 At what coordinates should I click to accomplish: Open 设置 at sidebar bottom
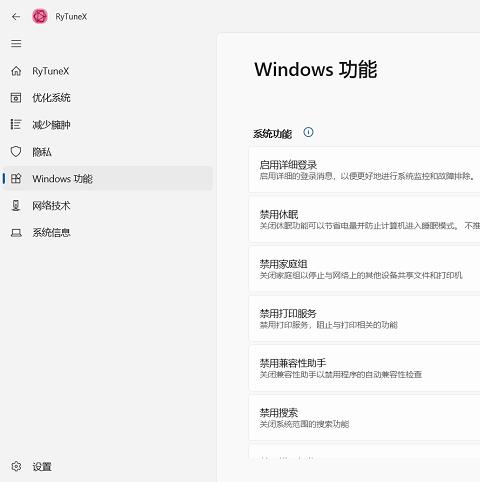coord(107,466)
